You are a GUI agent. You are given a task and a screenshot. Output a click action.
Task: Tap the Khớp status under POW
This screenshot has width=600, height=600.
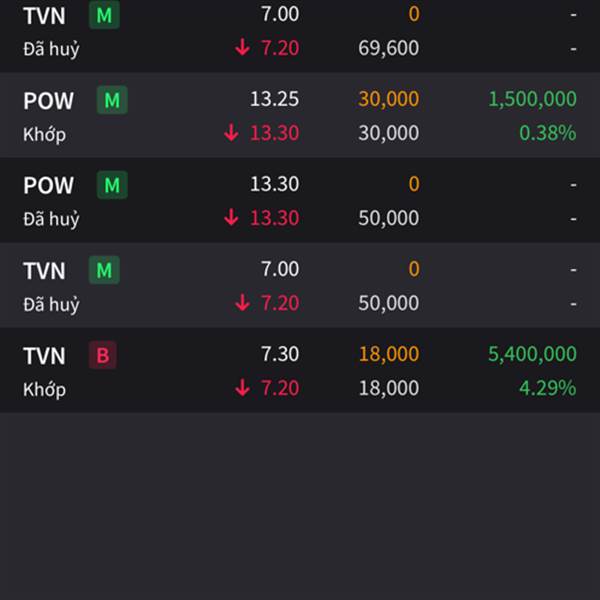(44, 135)
